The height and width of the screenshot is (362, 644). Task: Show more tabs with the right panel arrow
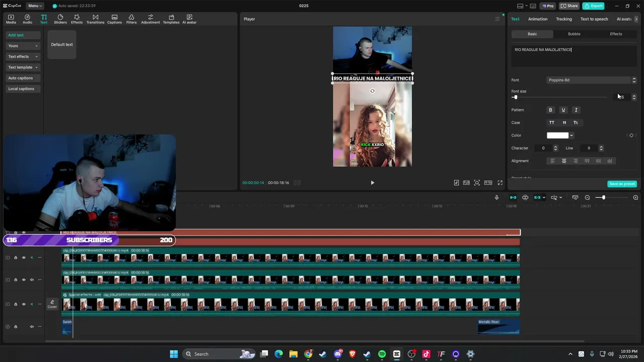636,19
